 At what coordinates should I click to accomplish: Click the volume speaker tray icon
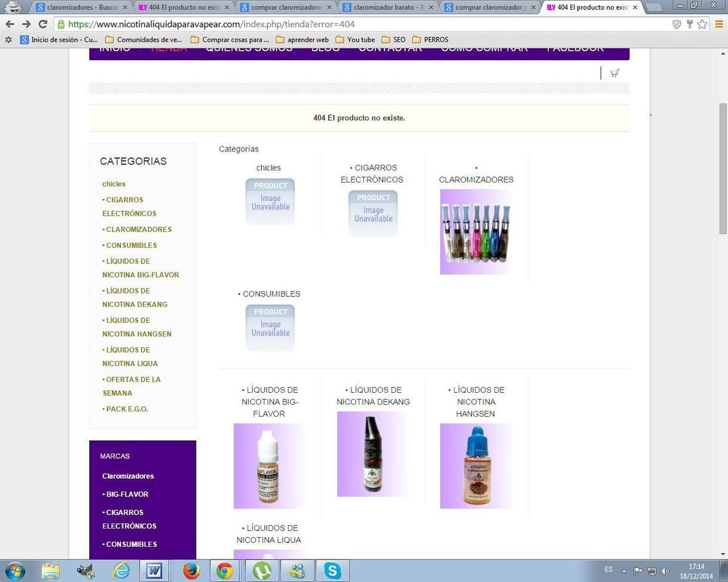(665, 571)
